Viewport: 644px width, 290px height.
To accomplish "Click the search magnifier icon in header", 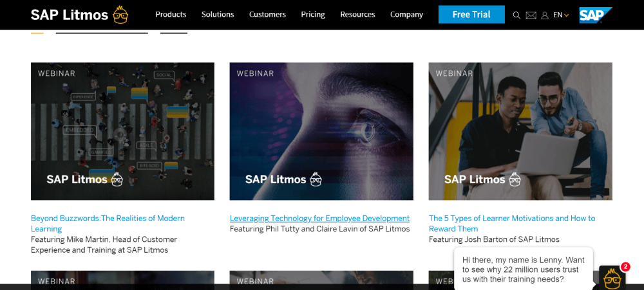I will 516,15.
